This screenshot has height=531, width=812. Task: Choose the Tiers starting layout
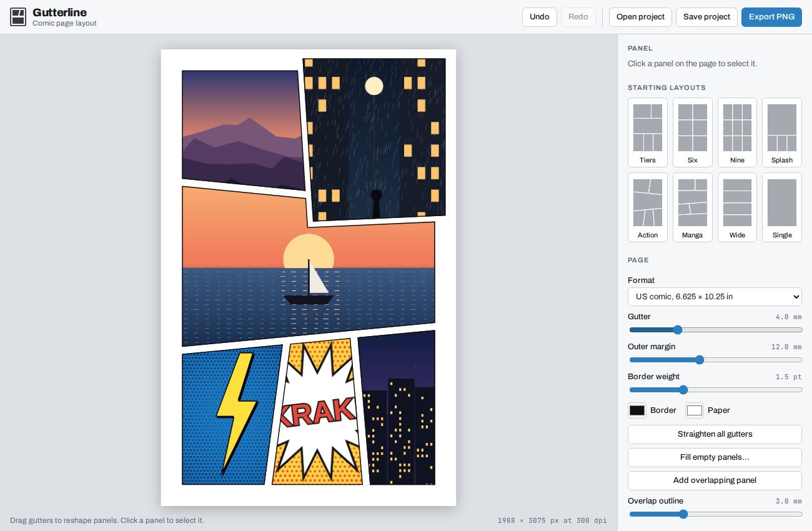point(648,132)
